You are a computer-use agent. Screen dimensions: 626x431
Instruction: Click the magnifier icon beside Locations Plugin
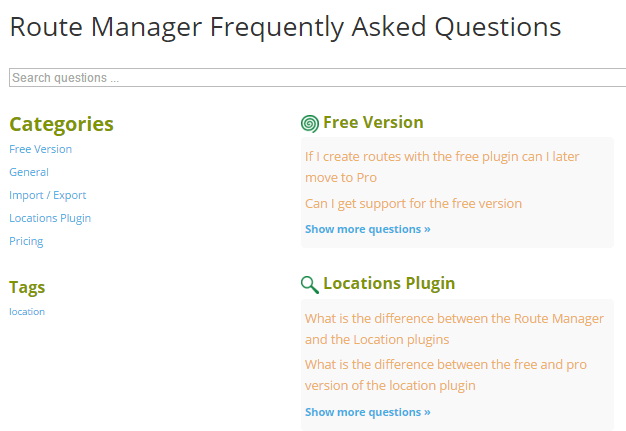pyautogui.click(x=310, y=284)
